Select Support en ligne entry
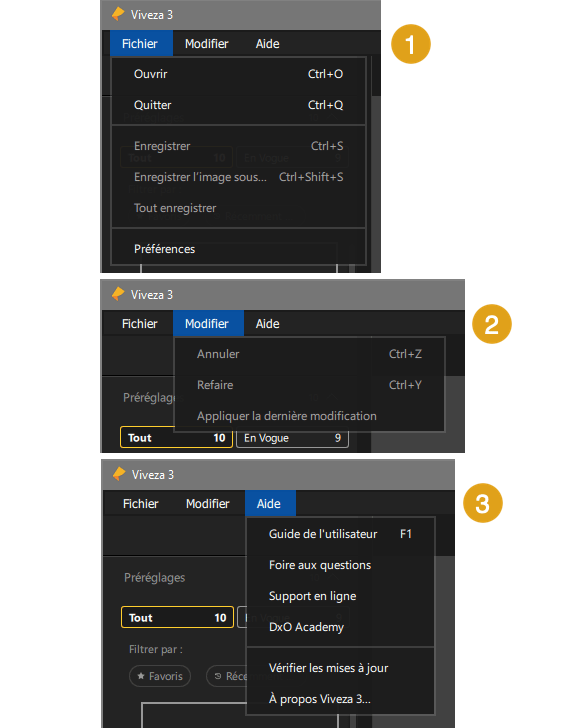This screenshot has height=728, width=571. 340,596
